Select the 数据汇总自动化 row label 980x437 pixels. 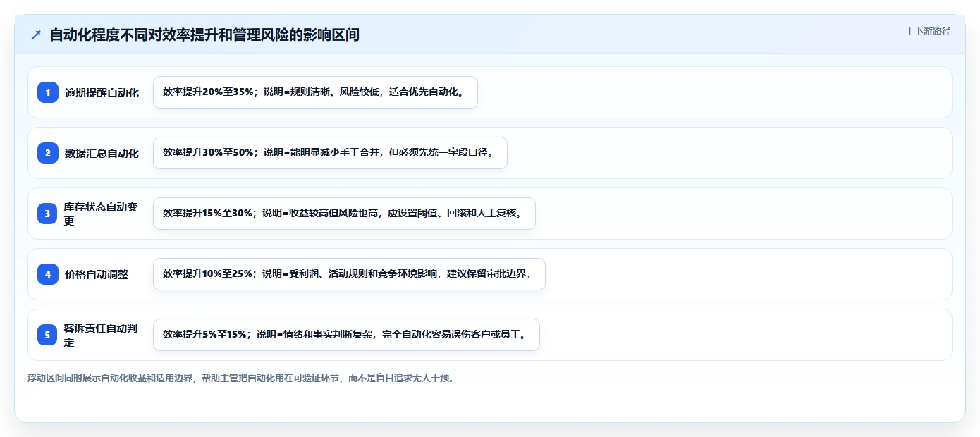click(102, 153)
